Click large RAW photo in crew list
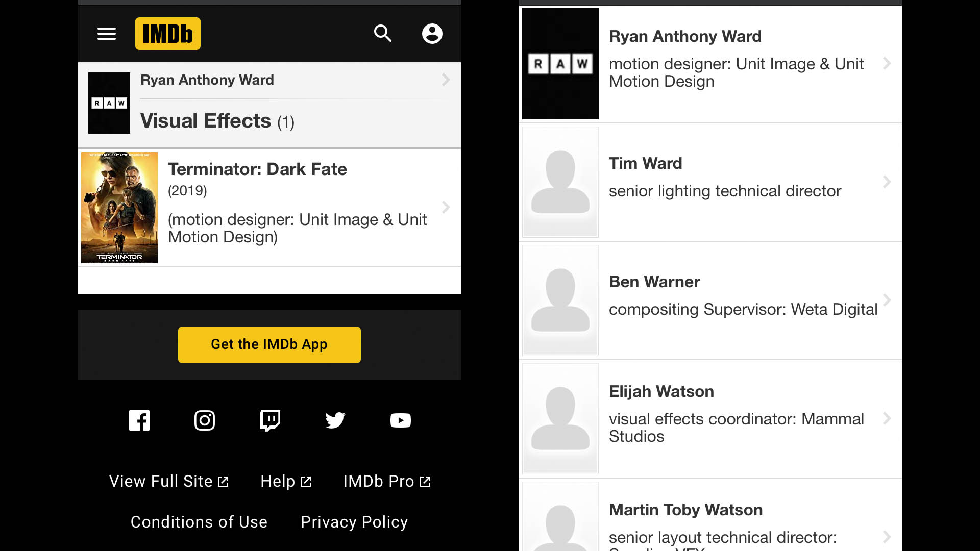Screen dimensions: 980x551 (x=560, y=64)
